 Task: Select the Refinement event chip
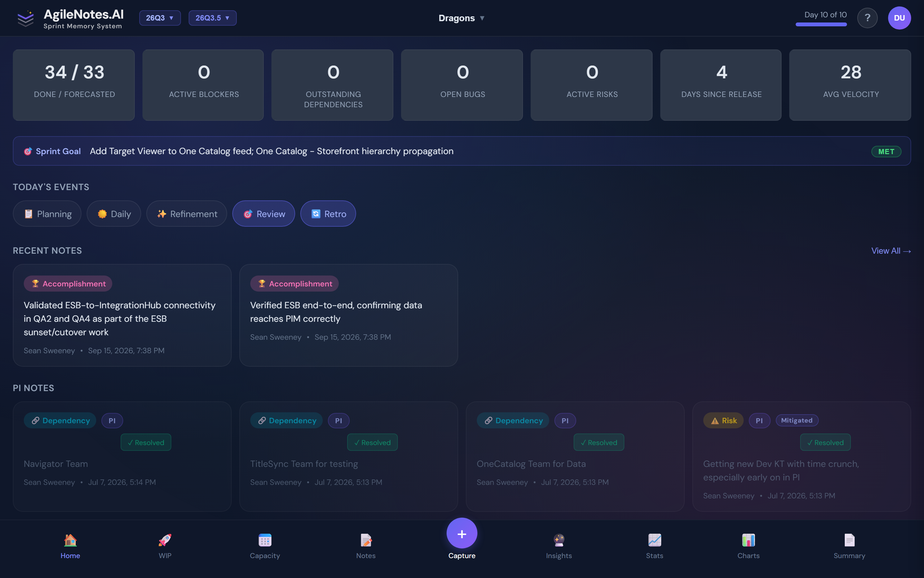coord(187,214)
